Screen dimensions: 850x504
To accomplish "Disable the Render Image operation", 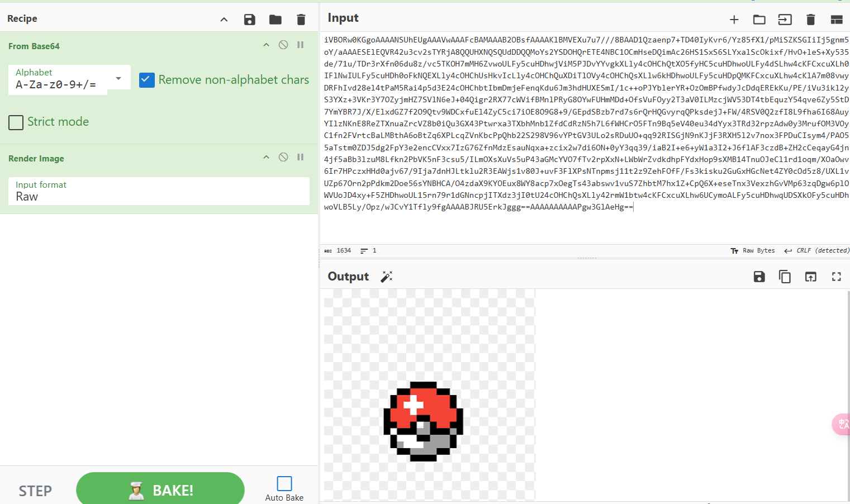I will click(283, 157).
